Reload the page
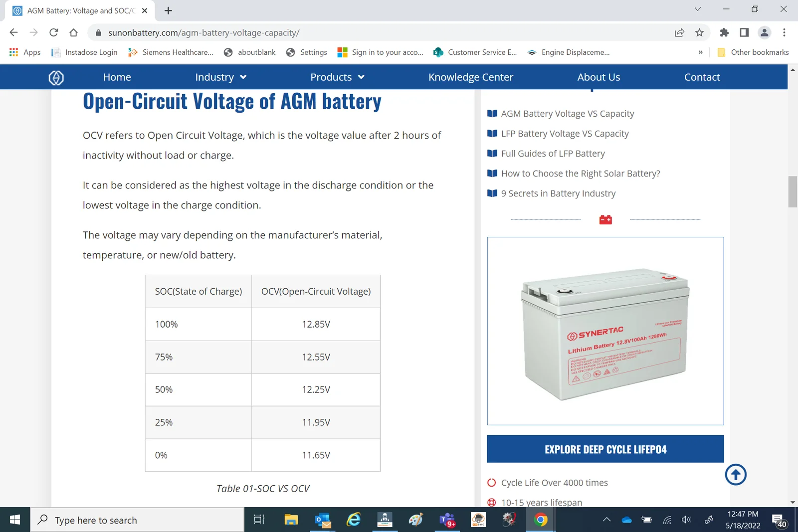 [54, 32]
